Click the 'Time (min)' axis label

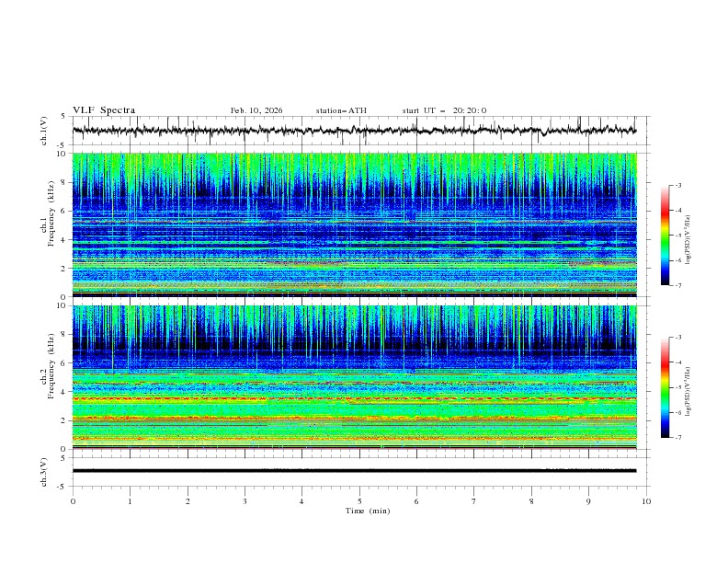coord(368,511)
